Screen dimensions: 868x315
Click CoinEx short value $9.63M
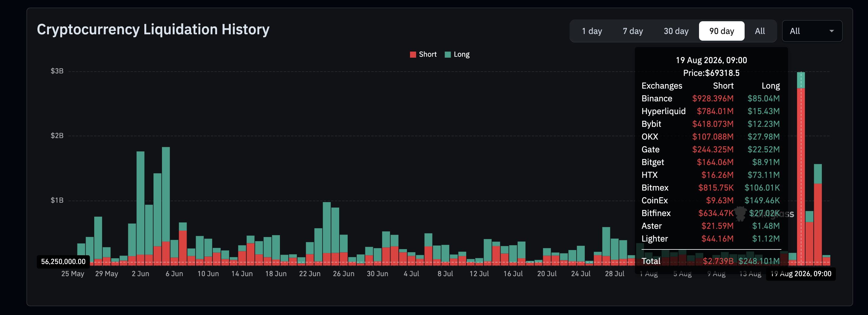(x=720, y=201)
